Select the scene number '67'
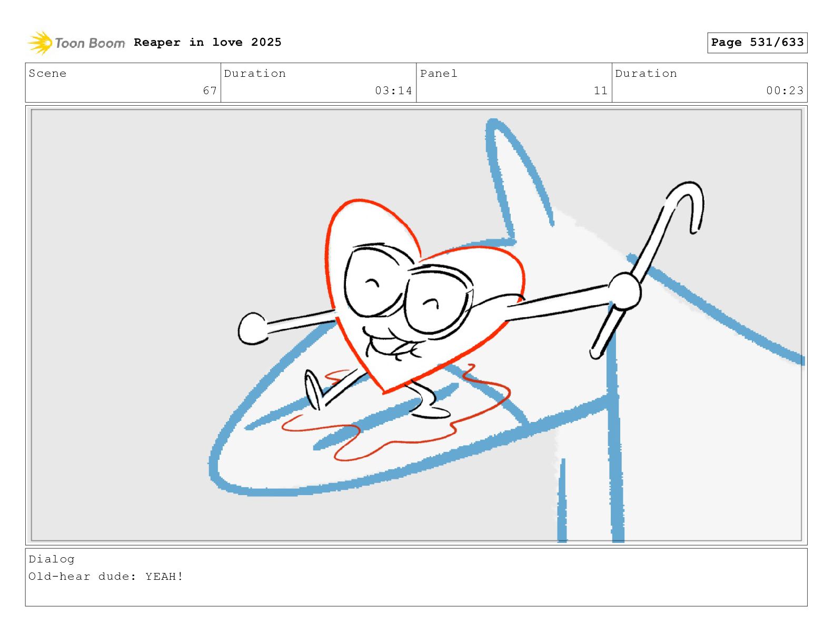 210,90
